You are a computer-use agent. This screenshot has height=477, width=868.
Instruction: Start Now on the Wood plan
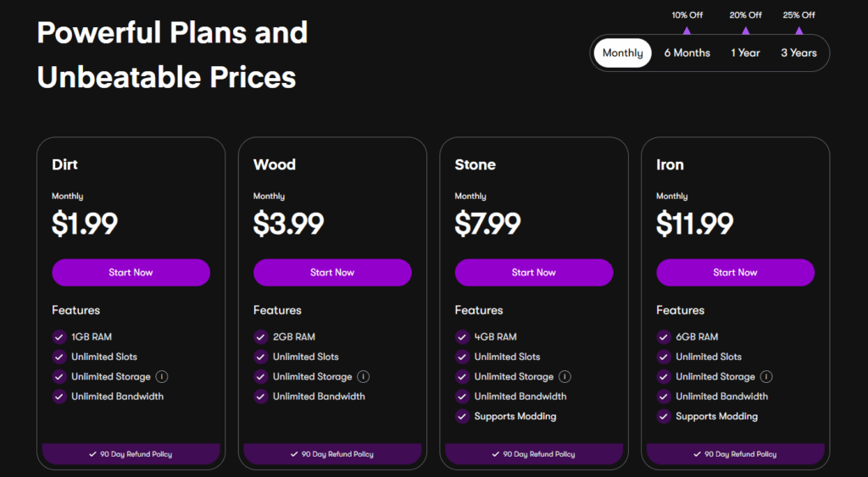tap(332, 273)
